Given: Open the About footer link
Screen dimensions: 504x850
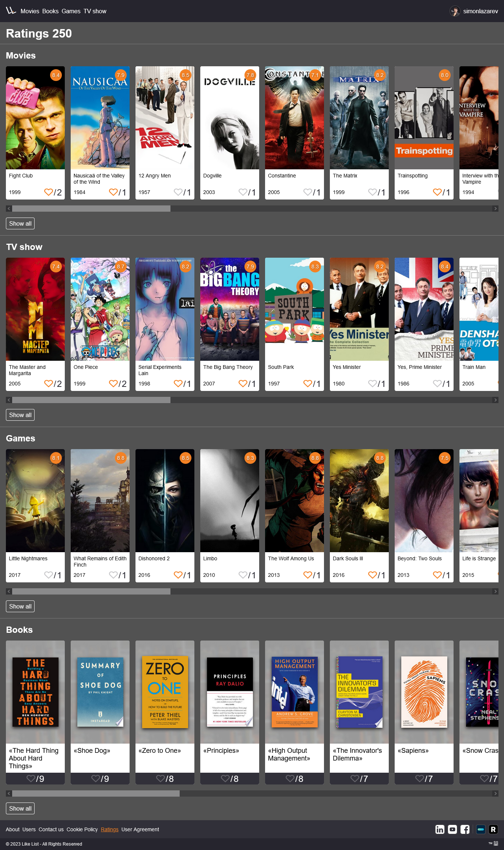Looking at the screenshot, I should [13, 829].
